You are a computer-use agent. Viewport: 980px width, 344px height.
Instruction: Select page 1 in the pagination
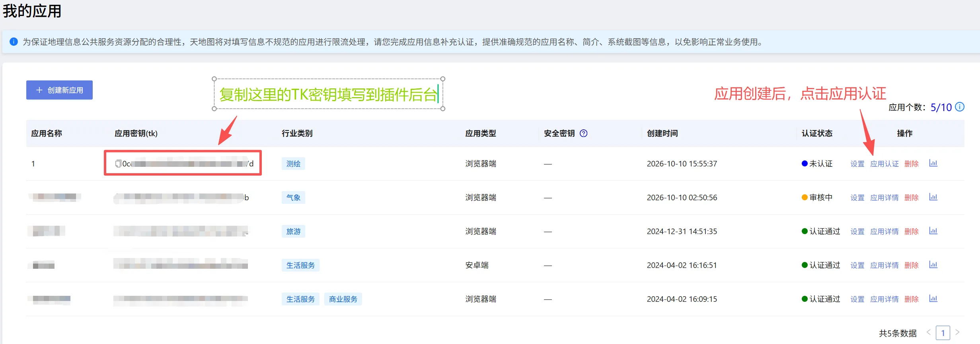pyautogui.click(x=943, y=333)
